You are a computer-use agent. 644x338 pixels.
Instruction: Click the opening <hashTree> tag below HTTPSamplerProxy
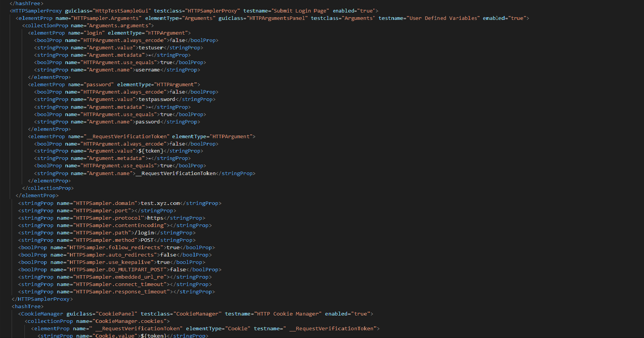pyautogui.click(x=27, y=306)
